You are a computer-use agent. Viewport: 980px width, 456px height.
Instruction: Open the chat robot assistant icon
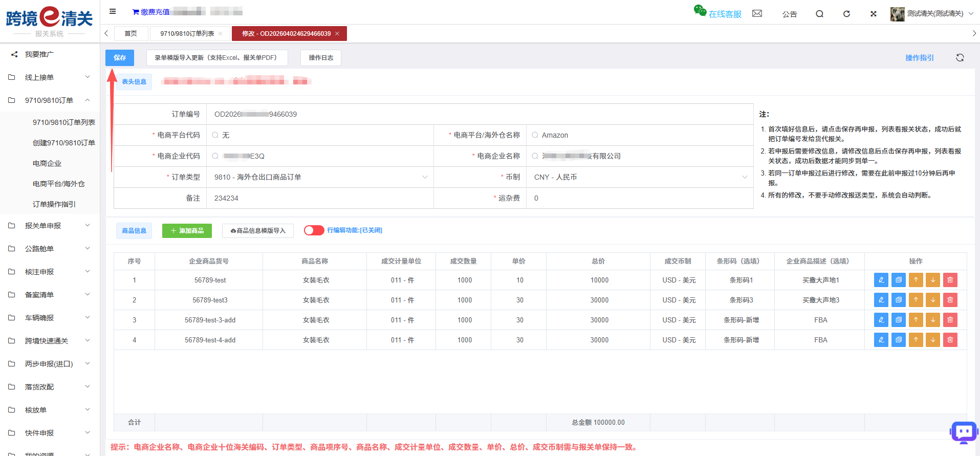click(964, 432)
